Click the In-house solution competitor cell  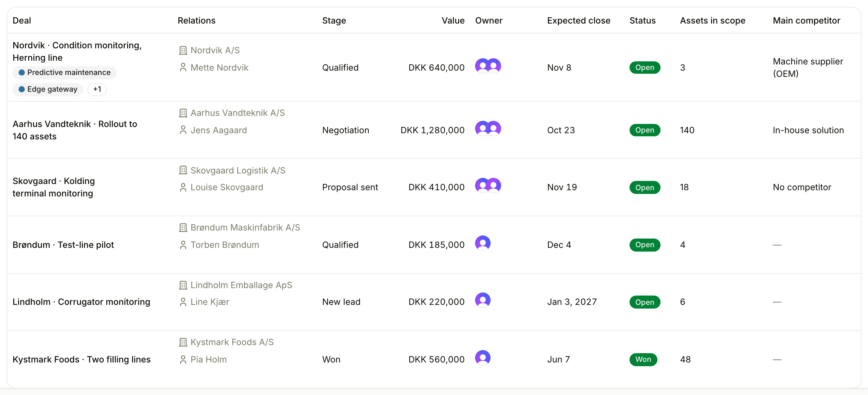click(x=808, y=130)
